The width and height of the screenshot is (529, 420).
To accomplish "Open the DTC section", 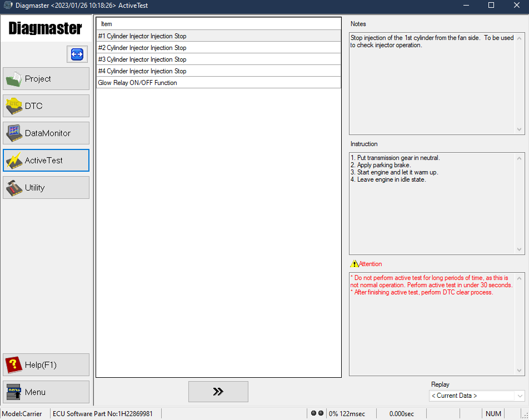I will [46, 106].
